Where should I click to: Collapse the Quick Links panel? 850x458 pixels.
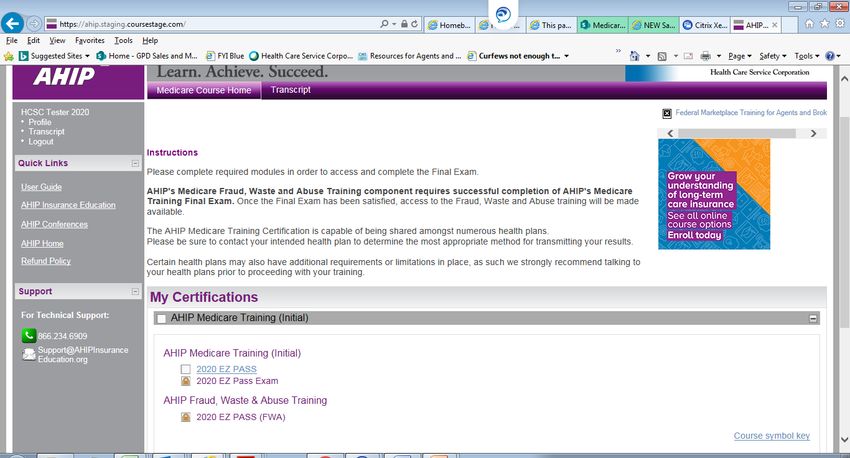point(135,163)
